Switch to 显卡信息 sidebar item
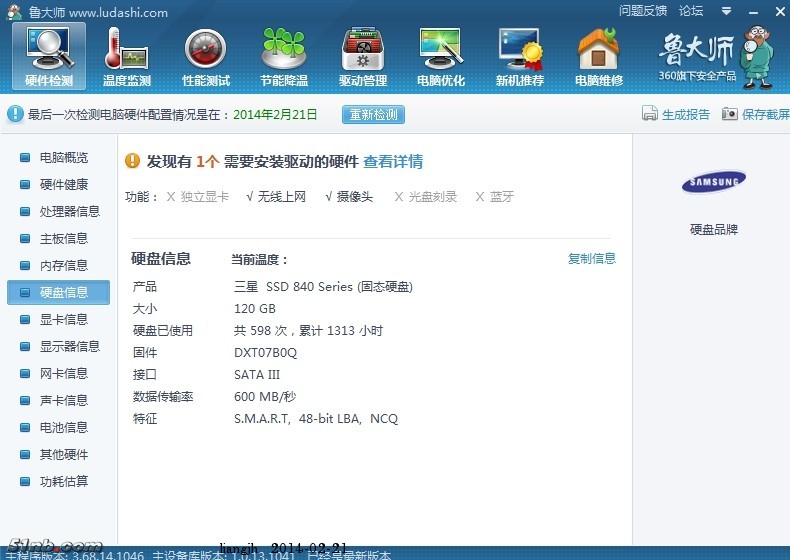The width and height of the screenshot is (790, 560). [63, 319]
